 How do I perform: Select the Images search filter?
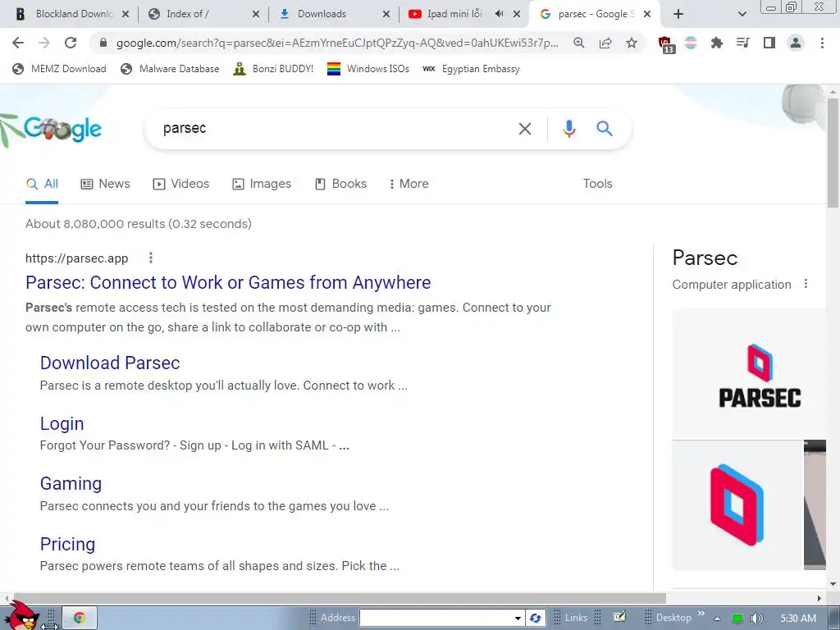click(262, 184)
